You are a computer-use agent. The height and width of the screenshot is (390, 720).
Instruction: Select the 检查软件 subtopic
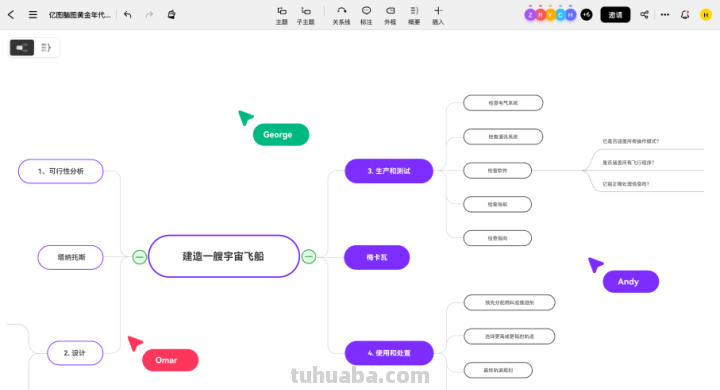(x=497, y=170)
